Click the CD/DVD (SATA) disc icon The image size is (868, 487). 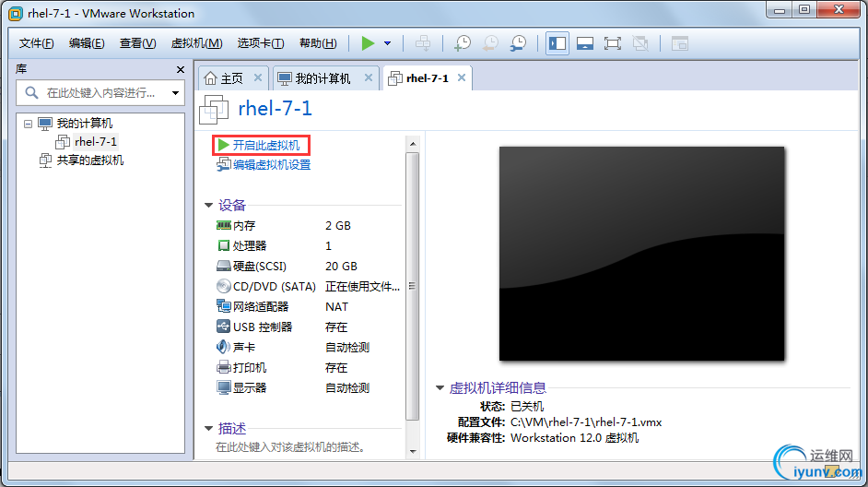click(224, 287)
